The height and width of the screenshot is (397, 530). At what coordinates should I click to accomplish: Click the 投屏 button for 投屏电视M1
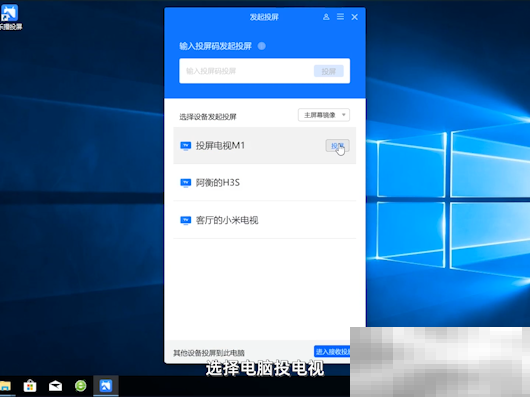pos(337,146)
